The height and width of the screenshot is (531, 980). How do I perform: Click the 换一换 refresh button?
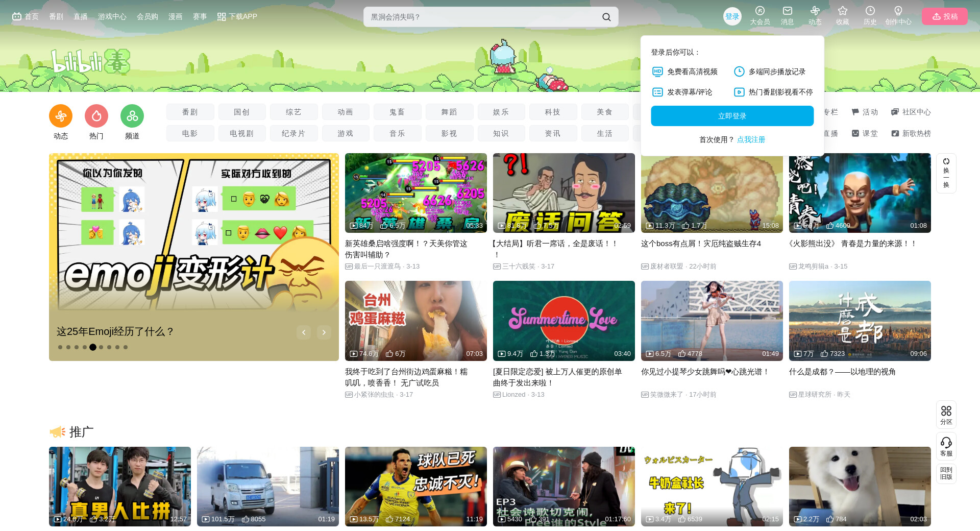click(x=946, y=173)
